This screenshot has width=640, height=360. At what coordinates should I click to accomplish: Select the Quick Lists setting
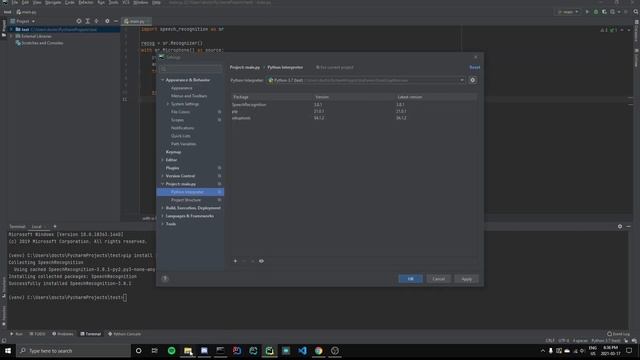181,136
